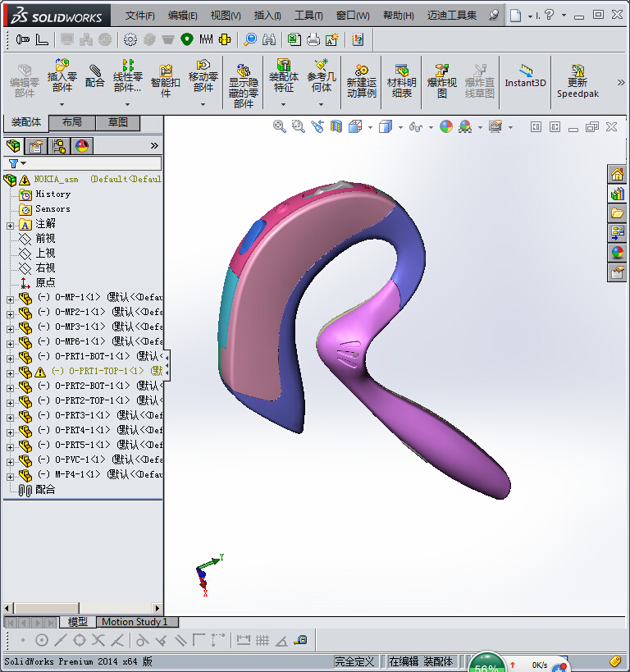Open the 工具(T) menu
The height and width of the screenshot is (672, 630).
click(308, 16)
